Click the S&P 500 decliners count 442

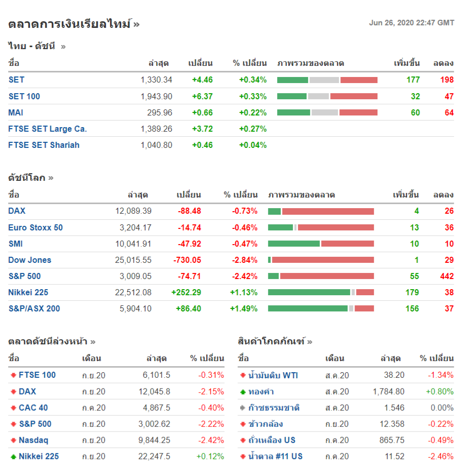[x=447, y=276]
